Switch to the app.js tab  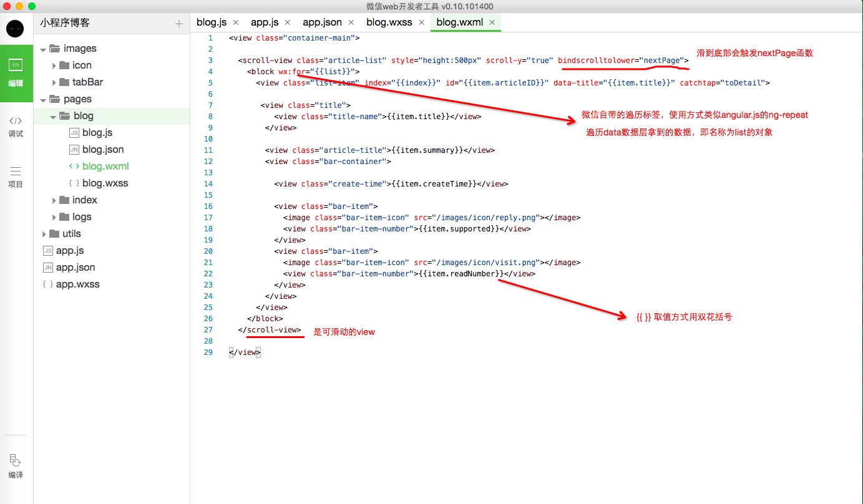(265, 22)
